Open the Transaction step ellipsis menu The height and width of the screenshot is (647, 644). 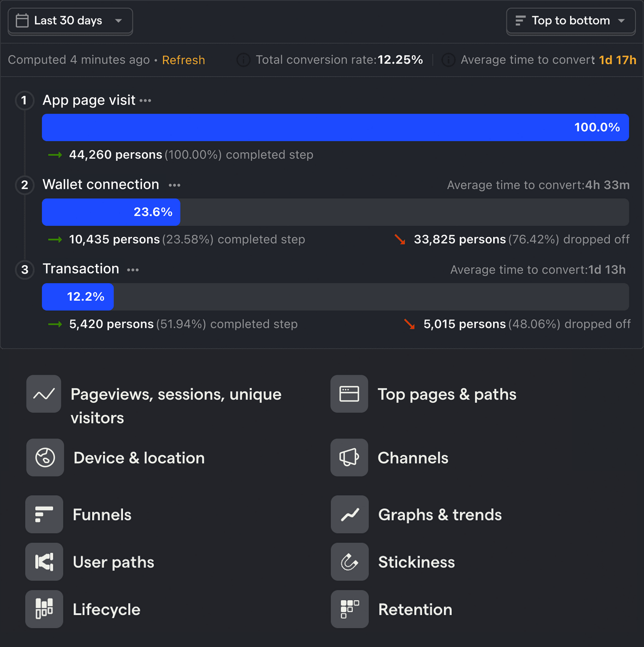click(133, 269)
